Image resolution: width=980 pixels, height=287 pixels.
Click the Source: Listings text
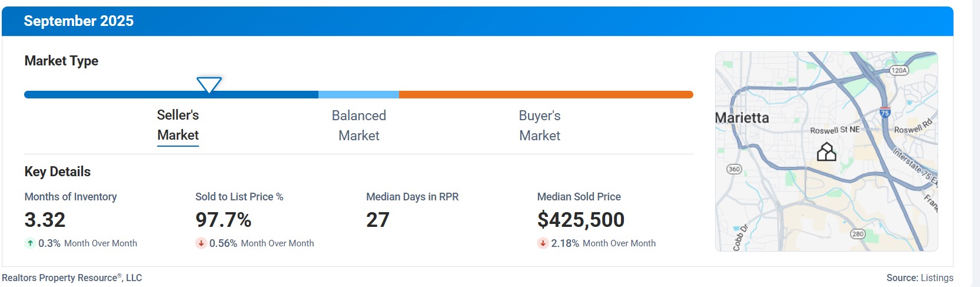919,278
